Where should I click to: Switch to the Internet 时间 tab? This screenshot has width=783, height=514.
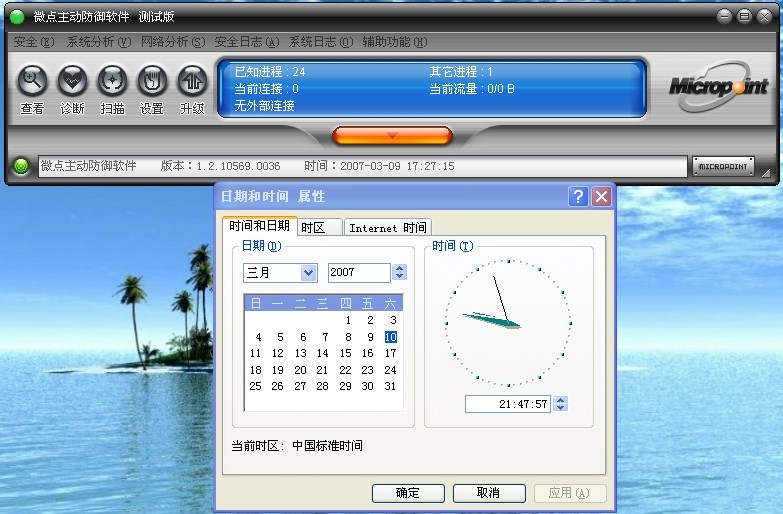[388, 228]
